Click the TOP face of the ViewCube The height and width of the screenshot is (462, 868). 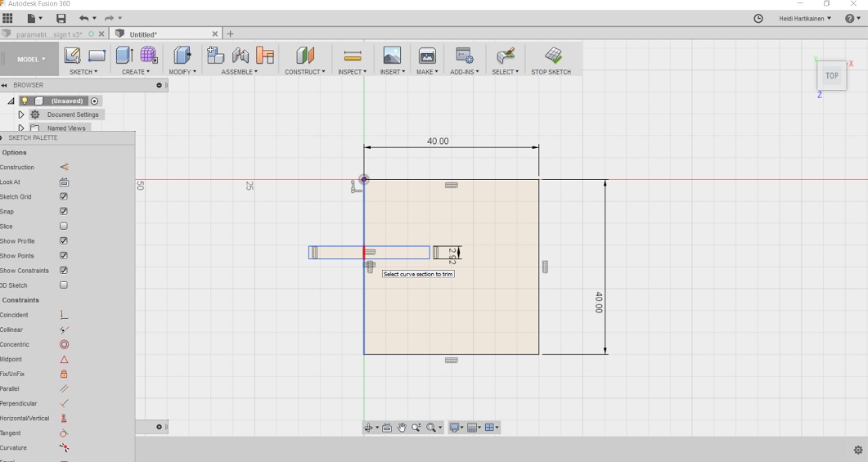pos(831,76)
